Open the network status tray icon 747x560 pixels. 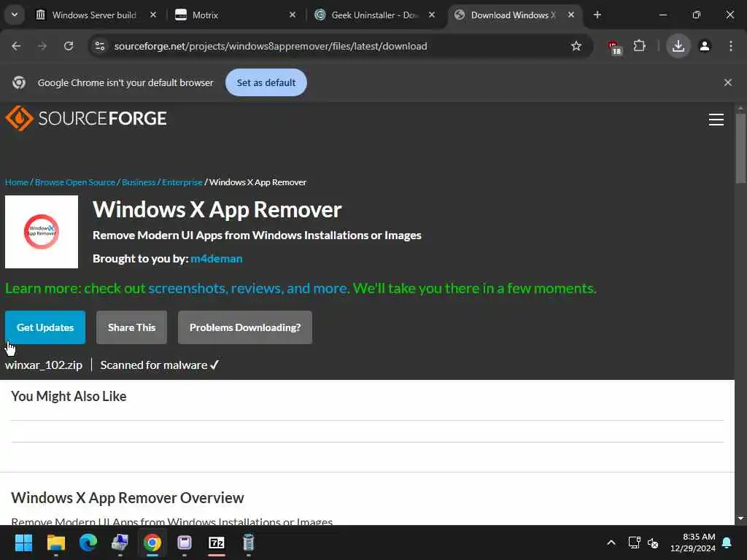coord(634,542)
